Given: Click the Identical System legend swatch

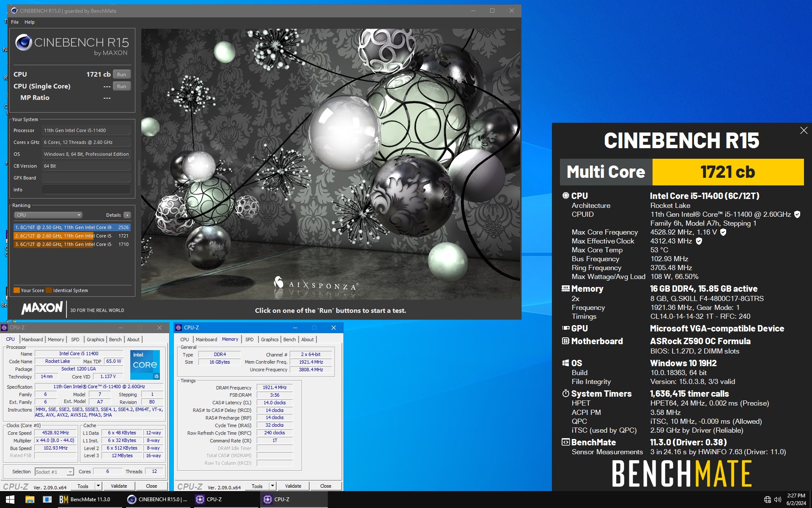Looking at the screenshot, I should pos(49,290).
